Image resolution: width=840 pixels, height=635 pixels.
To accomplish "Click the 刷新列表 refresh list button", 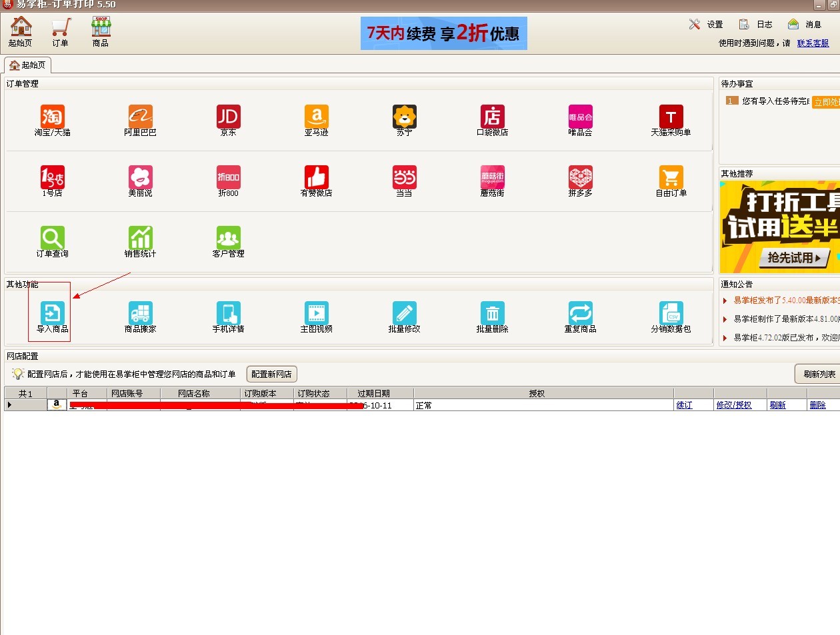I will tap(819, 374).
